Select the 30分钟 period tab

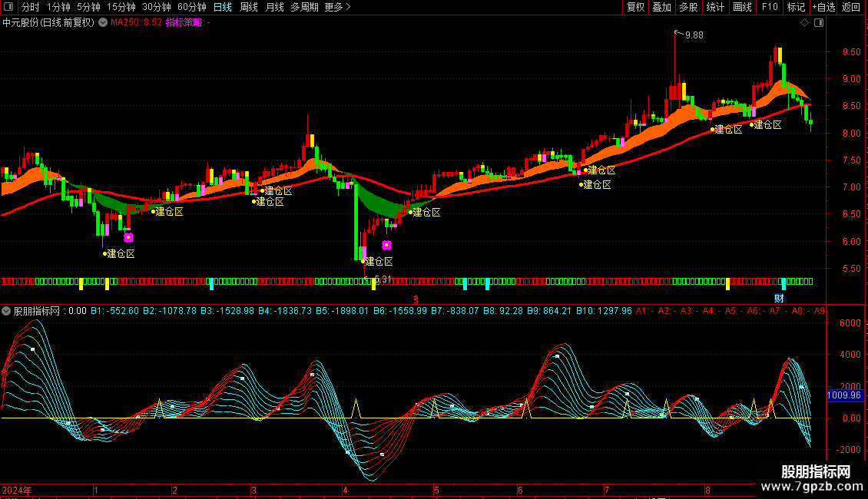click(156, 7)
